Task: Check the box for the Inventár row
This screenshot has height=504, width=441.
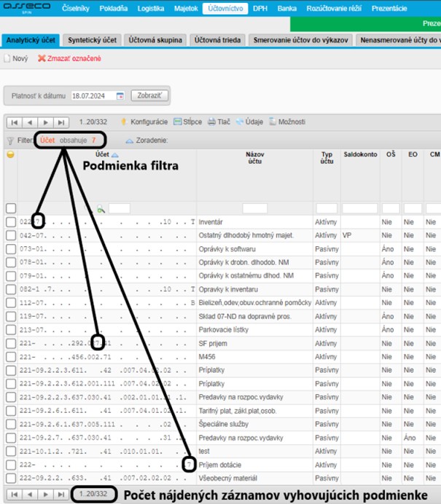Action: (10, 221)
